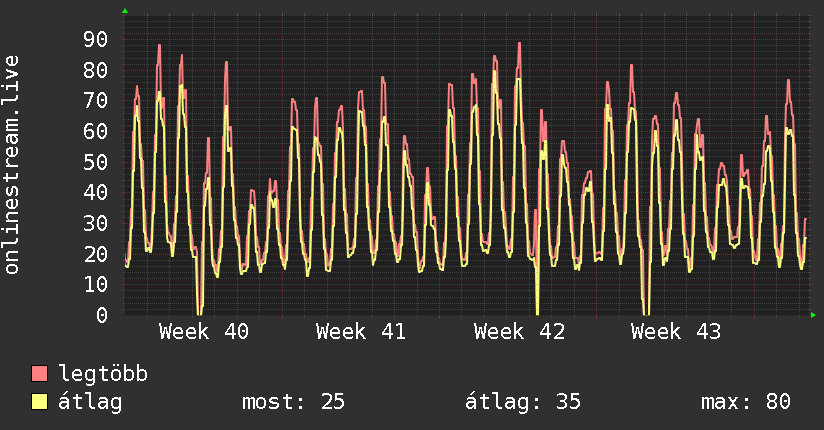Click the 80 y-axis tick label
The width and height of the screenshot is (824, 430).
(x=96, y=70)
